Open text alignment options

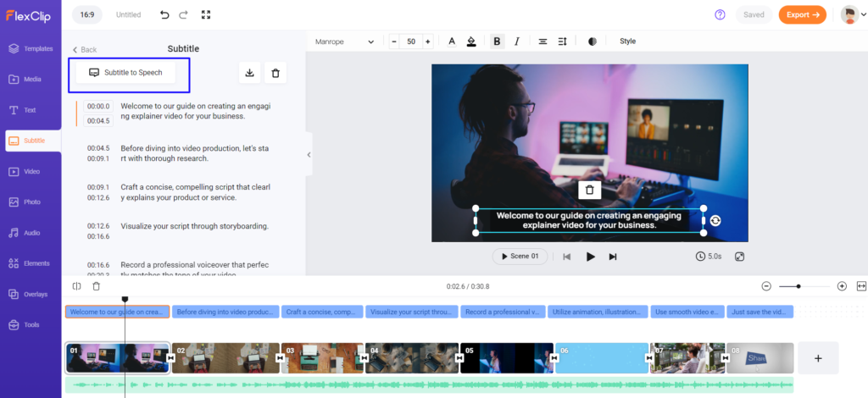[542, 41]
